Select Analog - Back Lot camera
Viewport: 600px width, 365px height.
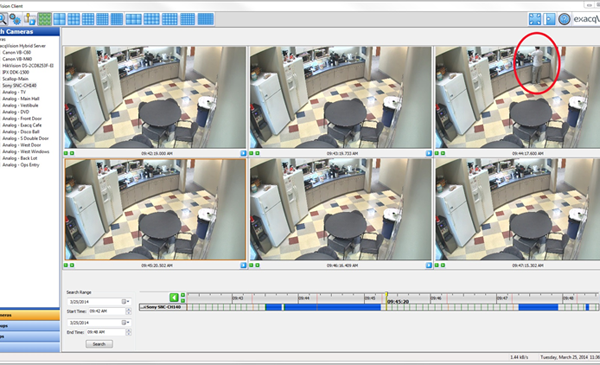[x=20, y=158]
